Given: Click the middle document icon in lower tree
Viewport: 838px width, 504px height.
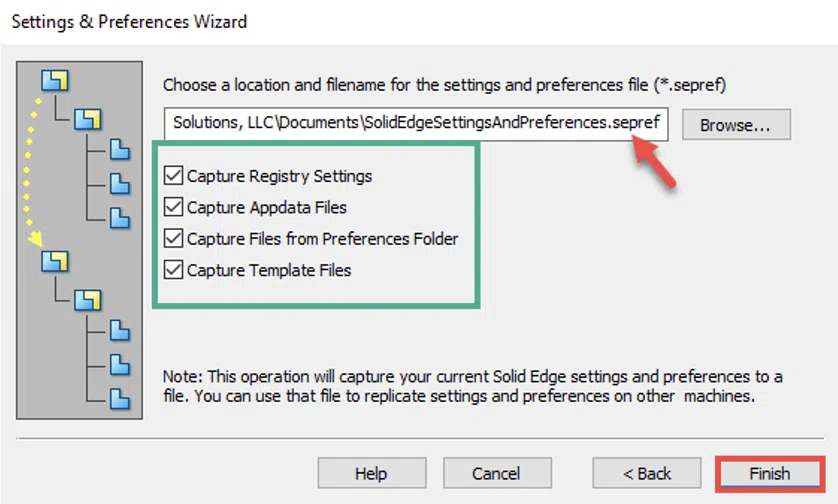Looking at the screenshot, I should point(120,365).
